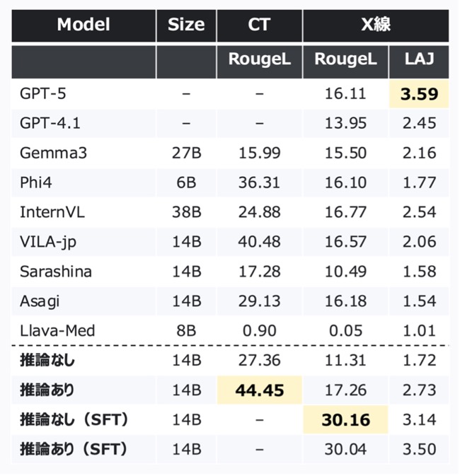This screenshot has height=476, width=460.
Task: Click the Phi4 model name
Action: (x=36, y=182)
